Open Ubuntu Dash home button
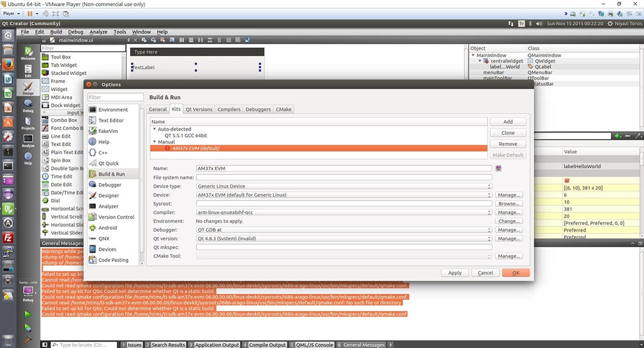The width and height of the screenshot is (644, 348). (x=8, y=36)
